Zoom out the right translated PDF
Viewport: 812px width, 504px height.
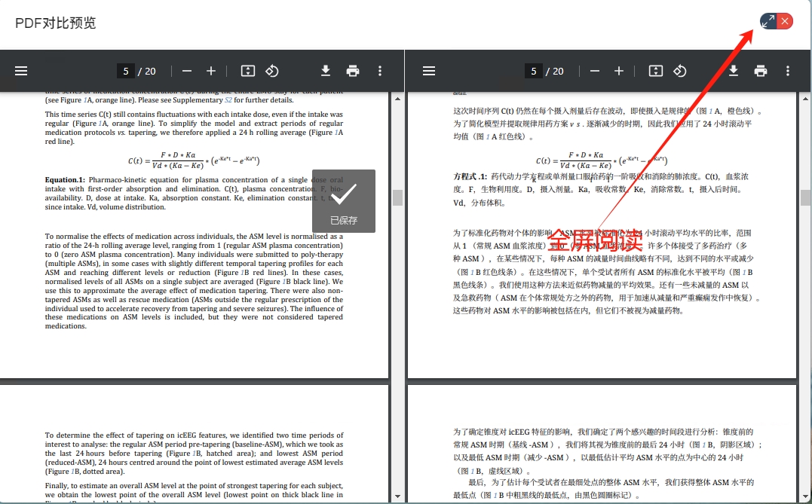point(595,71)
